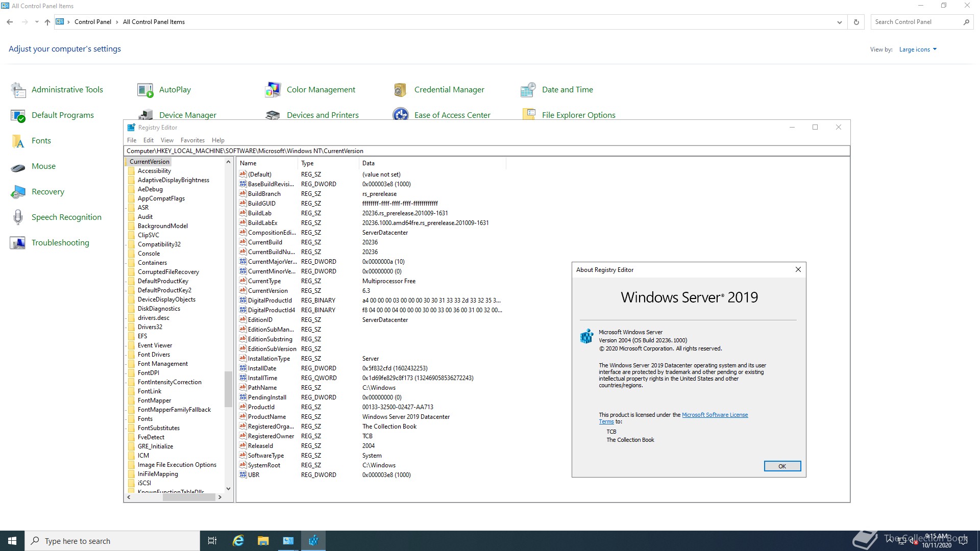This screenshot has height=551, width=980.
Task: Open AutoPlay icon in Control Panel
Action: [145, 90]
